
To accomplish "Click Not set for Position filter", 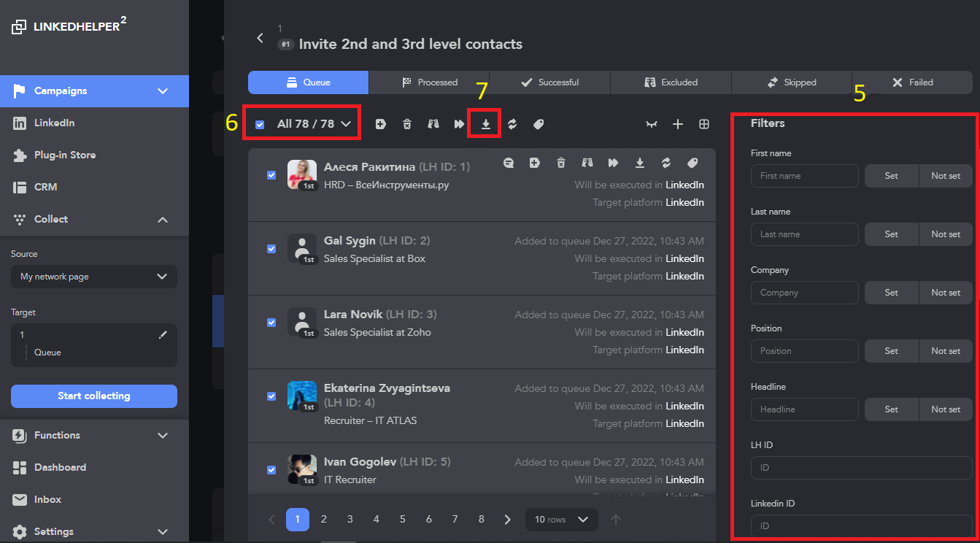I will point(946,351).
